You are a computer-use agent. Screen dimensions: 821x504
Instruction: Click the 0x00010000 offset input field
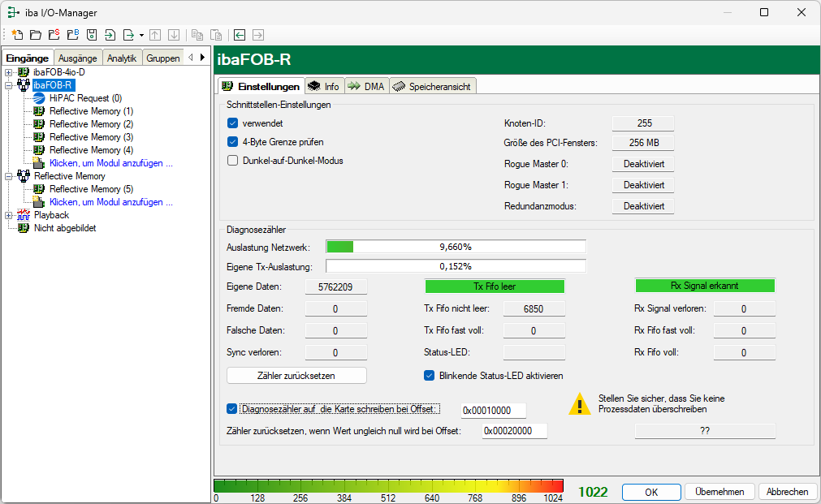tap(493, 411)
